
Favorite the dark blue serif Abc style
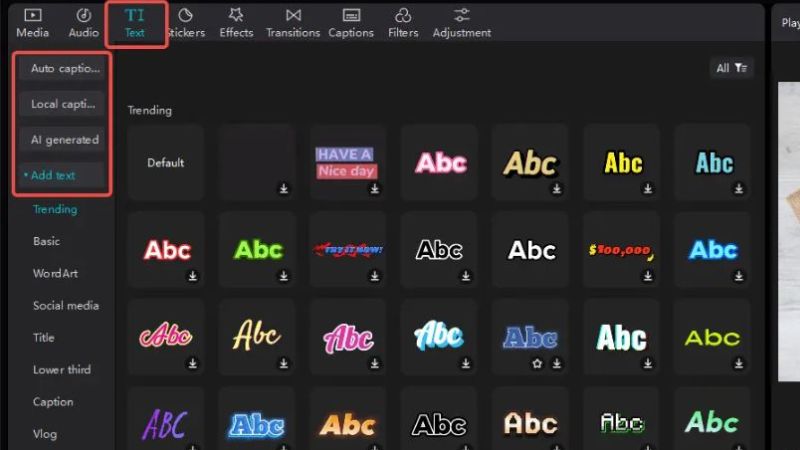(537, 363)
